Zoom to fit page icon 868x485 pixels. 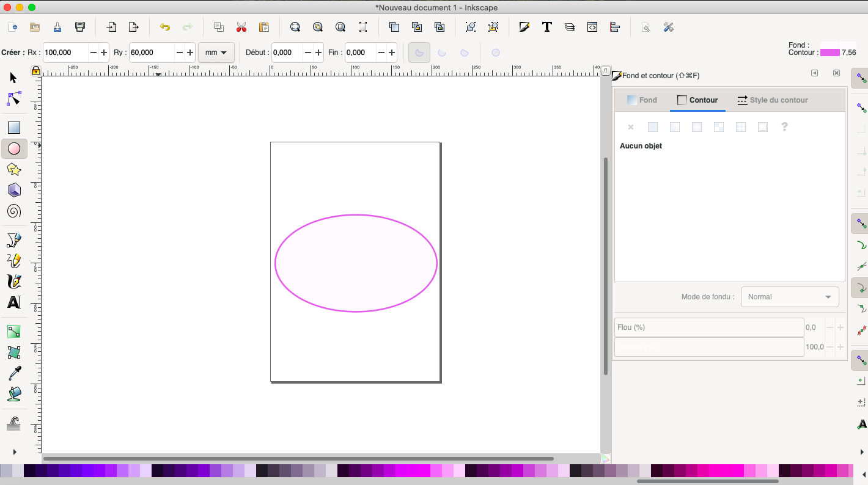tap(340, 27)
